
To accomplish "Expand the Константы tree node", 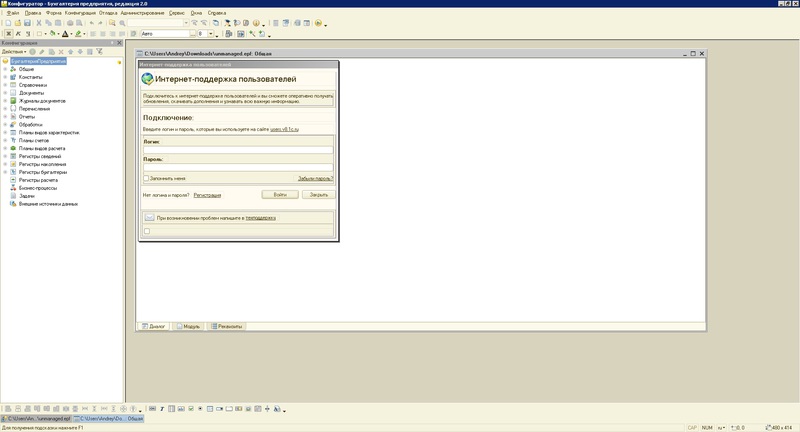I will (5, 77).
